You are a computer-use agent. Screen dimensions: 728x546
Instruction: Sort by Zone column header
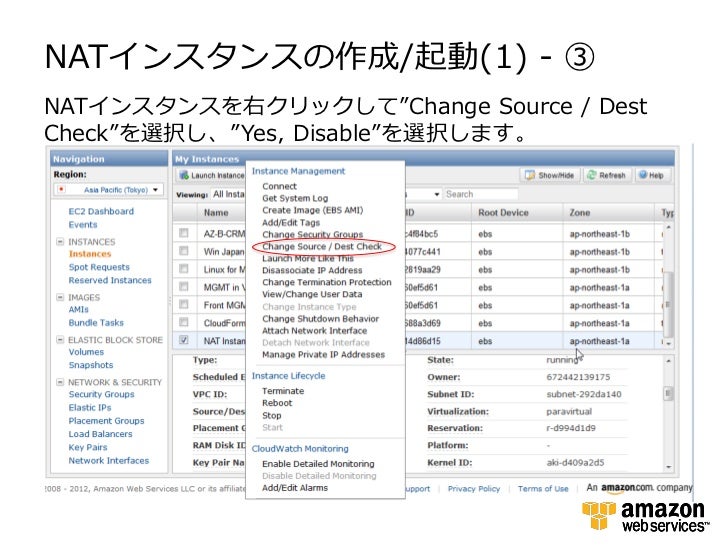pos(580,213)
